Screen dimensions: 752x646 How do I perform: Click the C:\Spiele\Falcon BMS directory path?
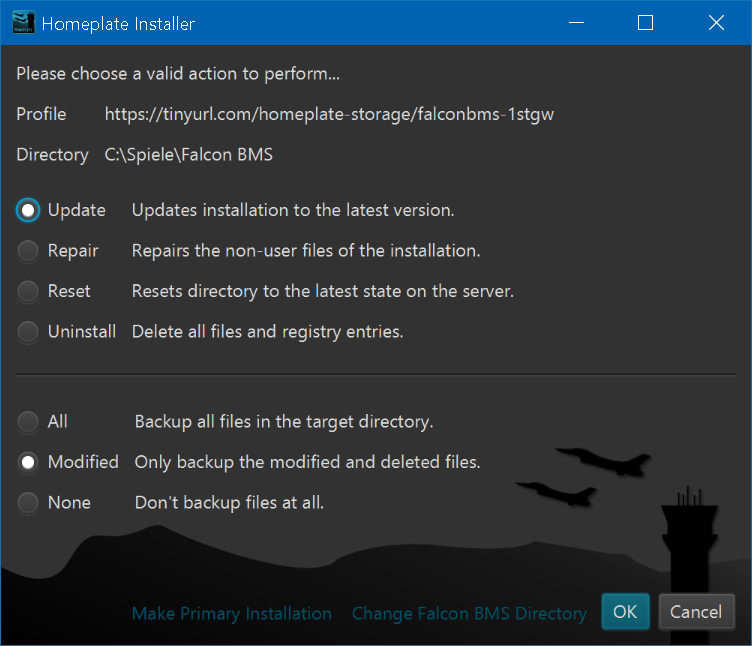pos(188,155)
